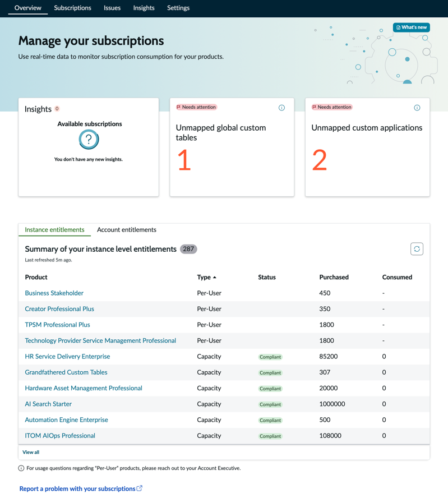The width and height of the screenshot is (448, 503).
Task: Click Compliant status for Automation Engine Enterprise
Action: 270,420
